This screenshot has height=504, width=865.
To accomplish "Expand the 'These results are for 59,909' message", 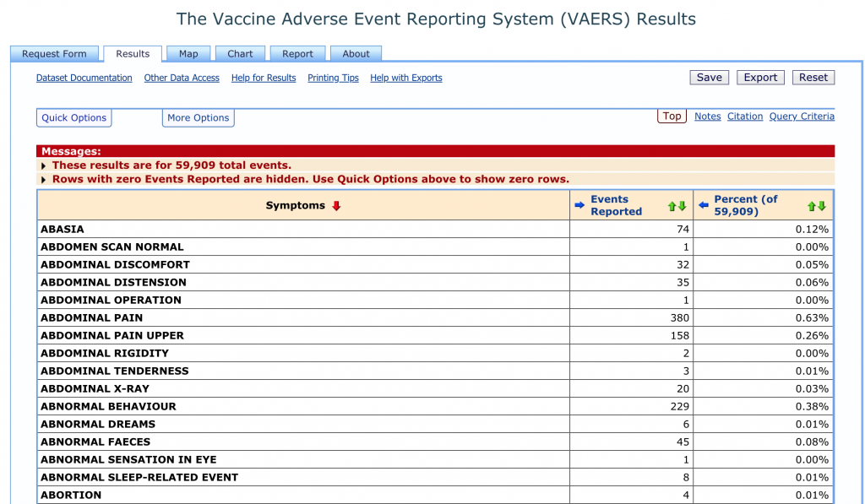I will (44, 165).
